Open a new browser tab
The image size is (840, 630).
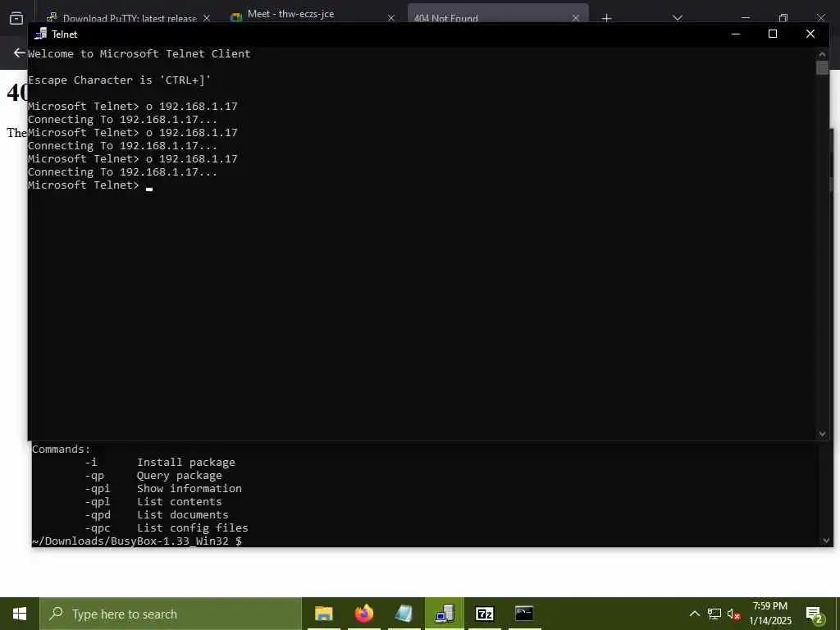(x=606, y=18)
